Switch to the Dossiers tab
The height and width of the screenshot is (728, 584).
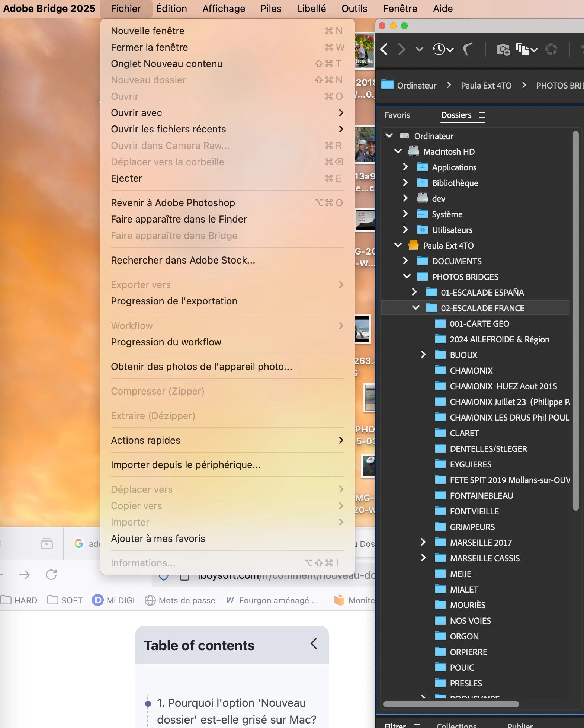[456, 115]
